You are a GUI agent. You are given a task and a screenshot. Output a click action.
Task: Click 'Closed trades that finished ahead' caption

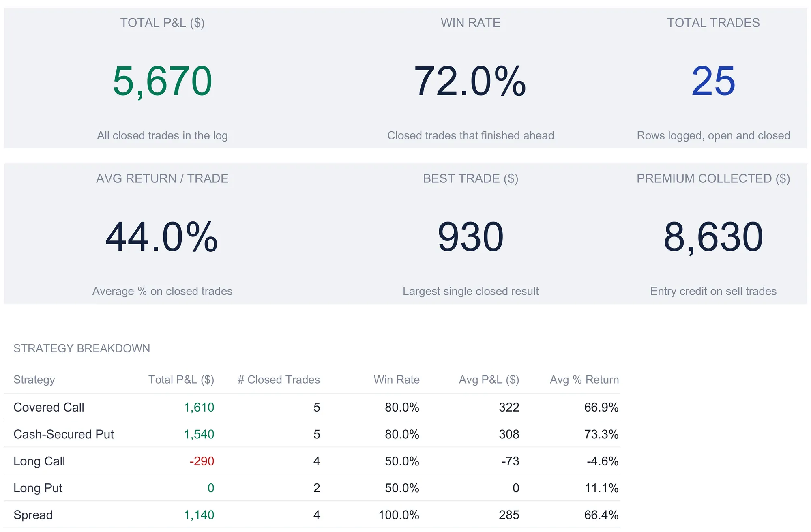tap(470, 135)
